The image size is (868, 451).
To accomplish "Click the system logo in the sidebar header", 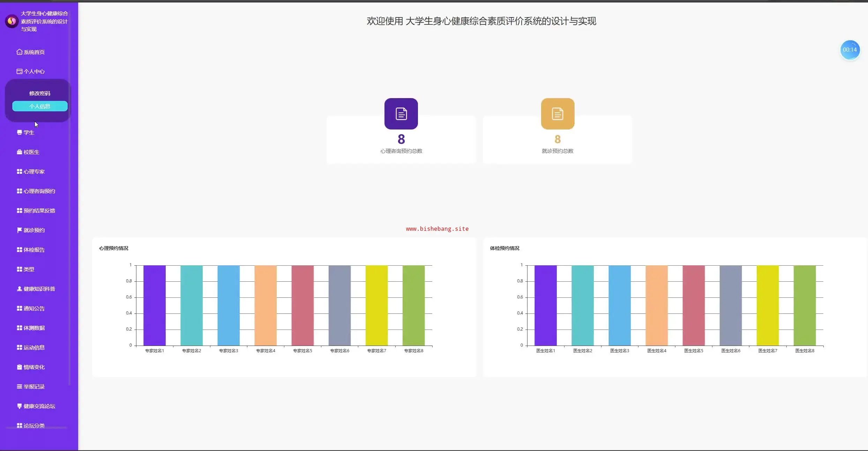I will pos(12,21).
